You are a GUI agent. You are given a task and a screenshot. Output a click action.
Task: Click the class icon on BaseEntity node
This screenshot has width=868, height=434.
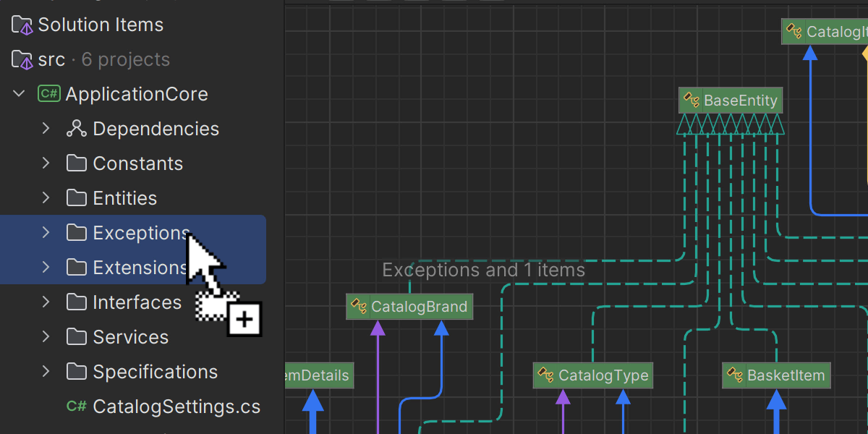pyautogui.click(x=692, y=101)
